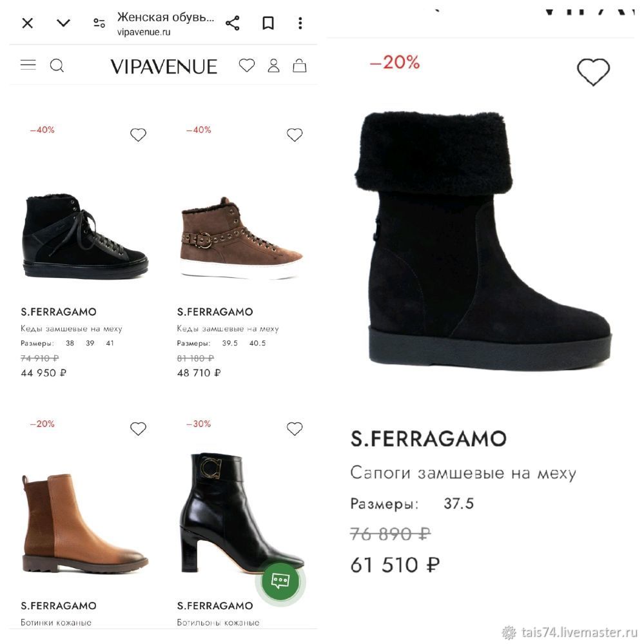Favorite the large black fur suede boot

coord(594,72)
